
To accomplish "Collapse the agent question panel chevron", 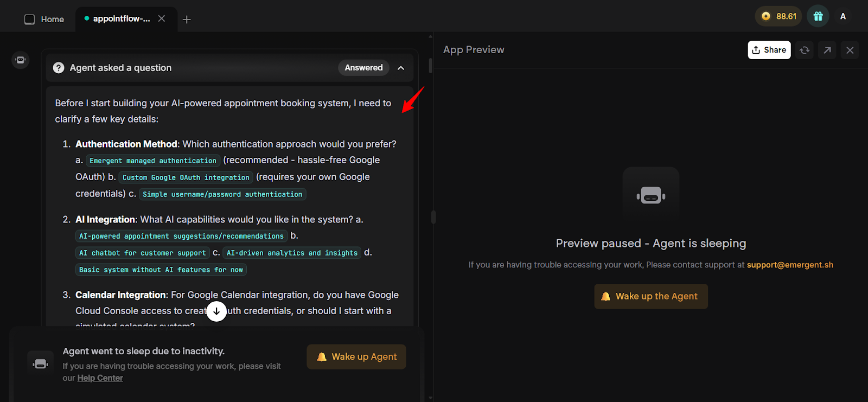I will (x=401, y=68).
